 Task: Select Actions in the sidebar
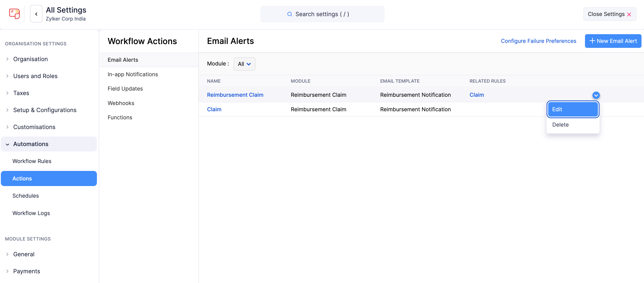point(49,178)
